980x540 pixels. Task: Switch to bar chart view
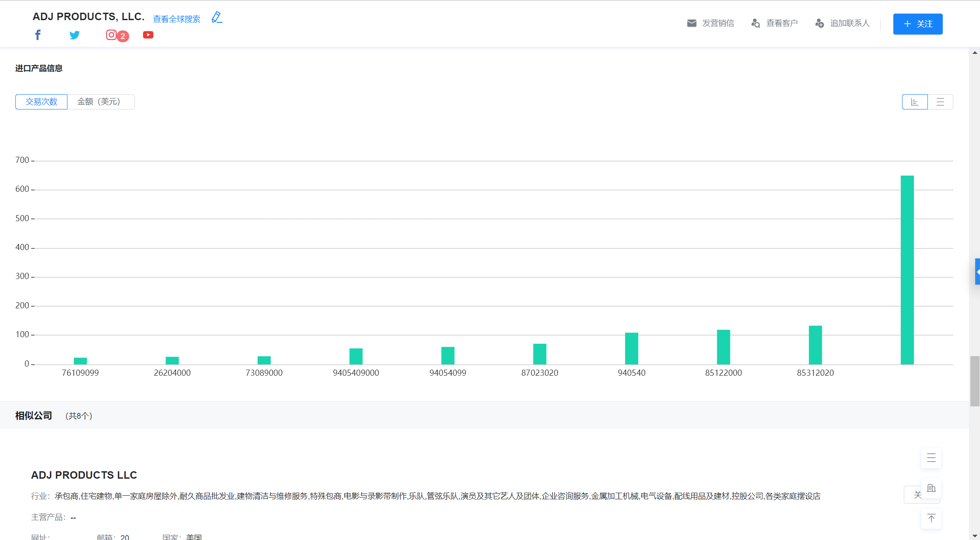915,102
